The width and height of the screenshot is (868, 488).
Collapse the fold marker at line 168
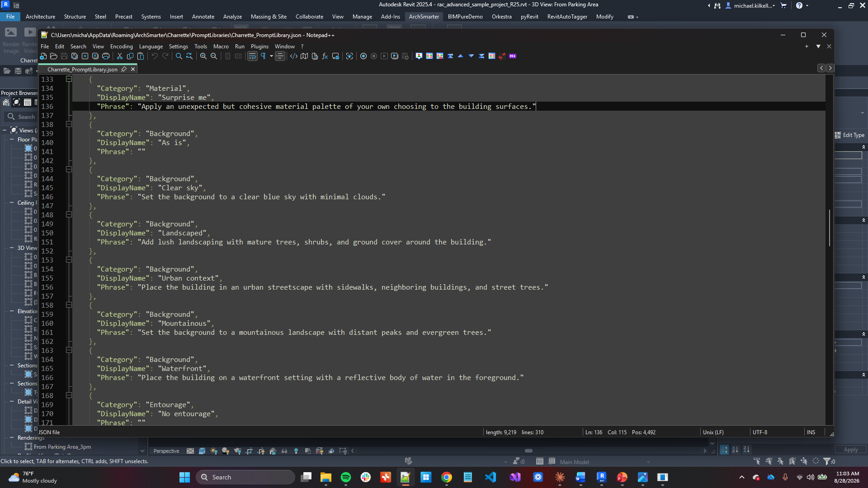click(69, 395)
